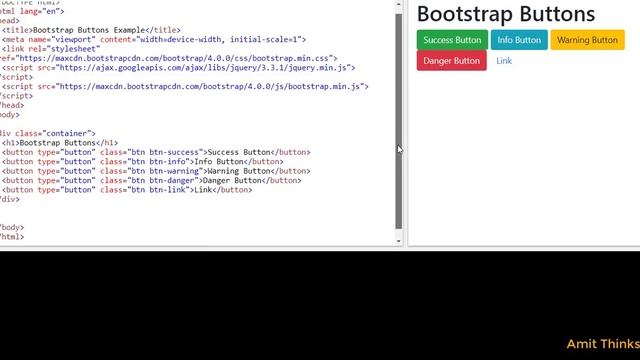The width and height of the screenshot is (640, 360).
Task: Click the jquery.min.js script line
Action: coord(178,68)
